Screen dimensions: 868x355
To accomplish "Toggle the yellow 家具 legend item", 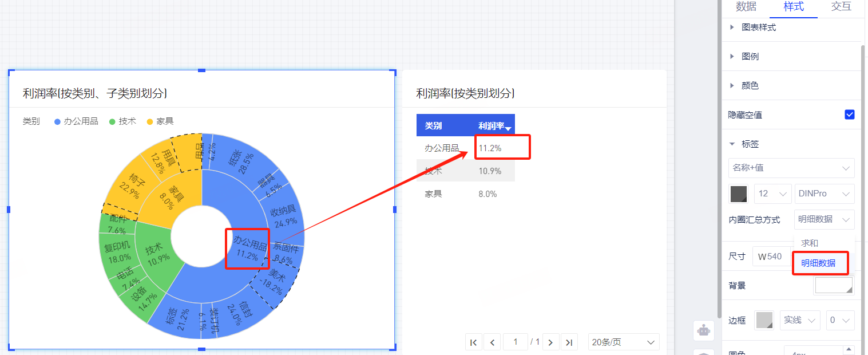I will click(x=160, y=121).
